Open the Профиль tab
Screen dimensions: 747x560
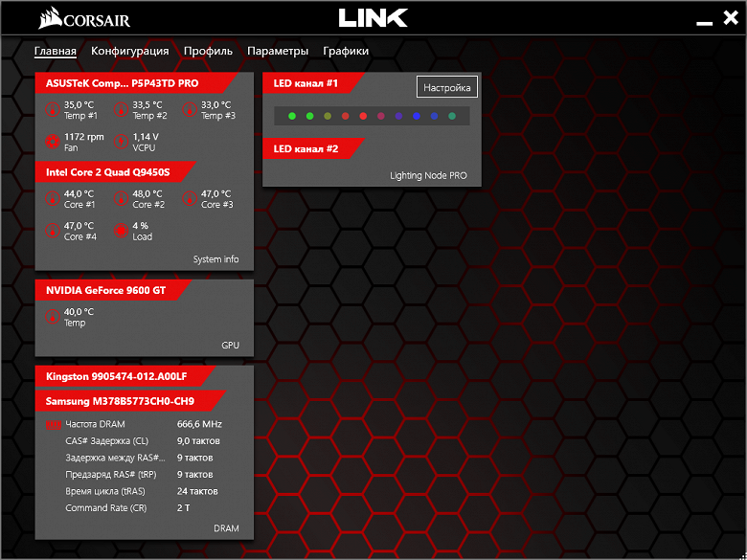(208, 51)
